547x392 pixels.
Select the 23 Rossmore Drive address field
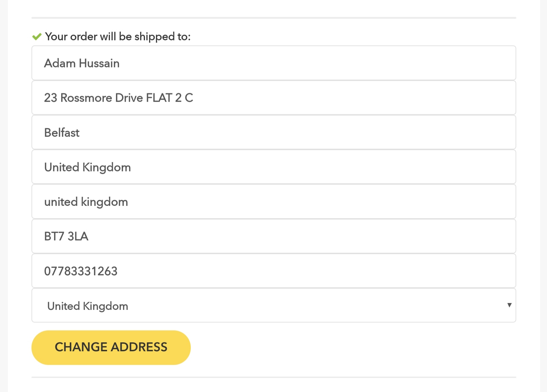pos(273,98)
